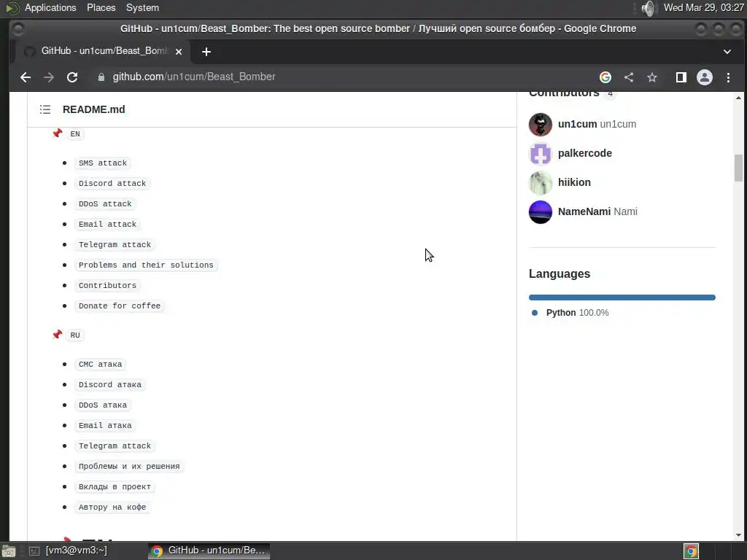Switch to GitHub Beast_Bomber tab

104,52
